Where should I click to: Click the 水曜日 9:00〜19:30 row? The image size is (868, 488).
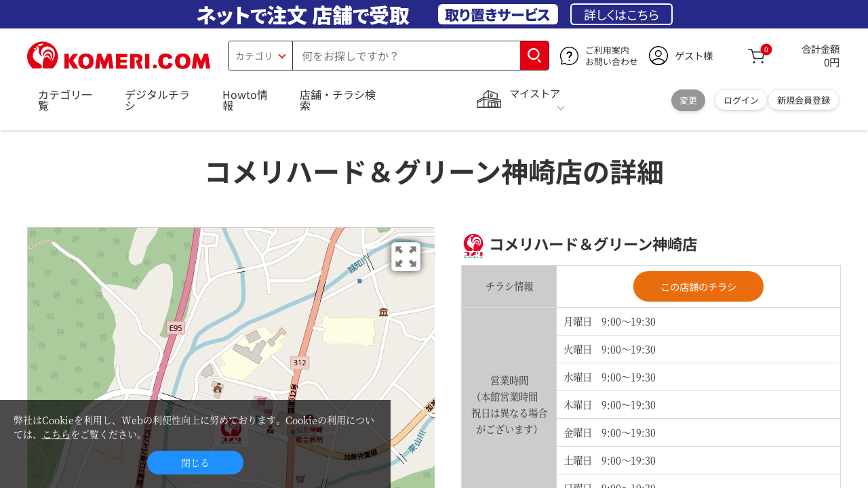698,377
